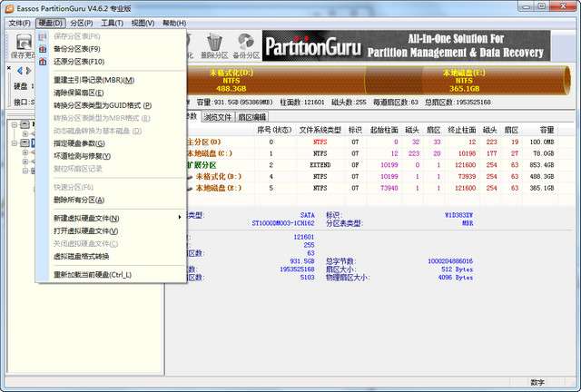Click the blue back navigation arrow
The height and width of the screenshot is (392, 581).
pos(20,71)
